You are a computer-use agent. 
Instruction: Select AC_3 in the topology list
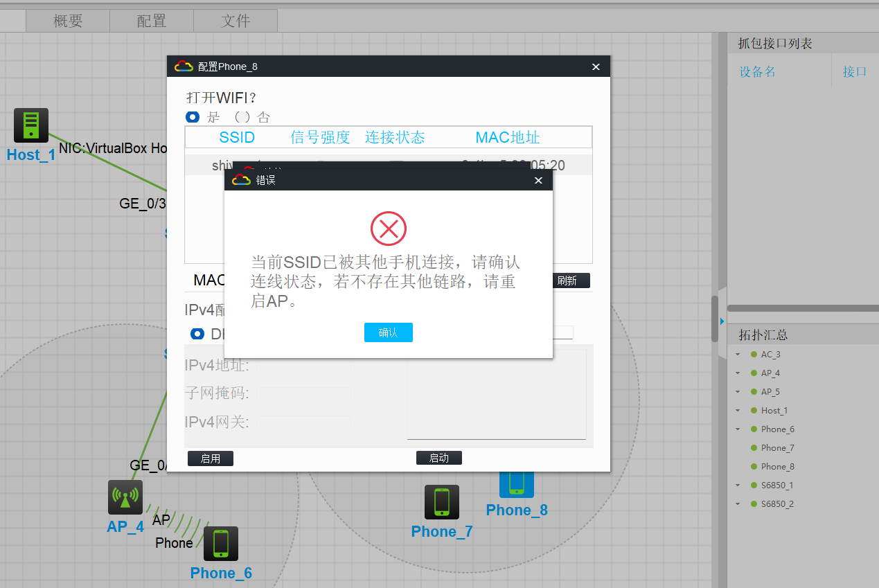[x=771, y=355]
